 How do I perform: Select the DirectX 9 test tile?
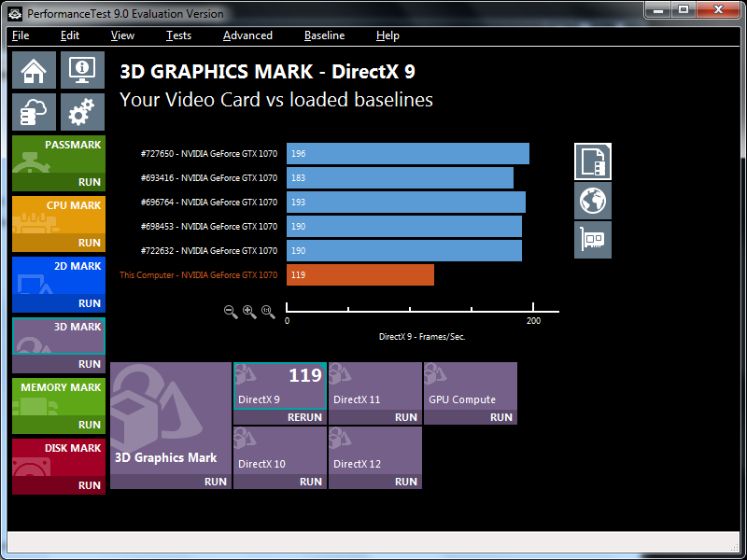click(279, 385)
